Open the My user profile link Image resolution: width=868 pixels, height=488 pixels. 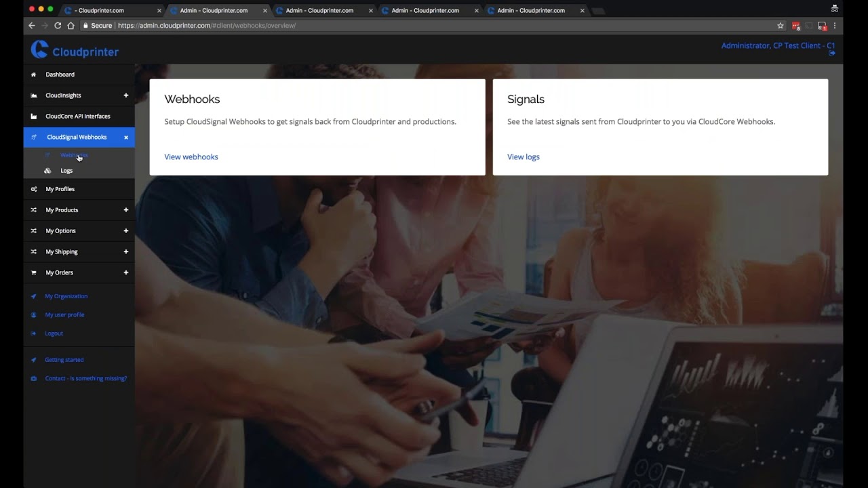pyautogui.click(x=65, y=315)
